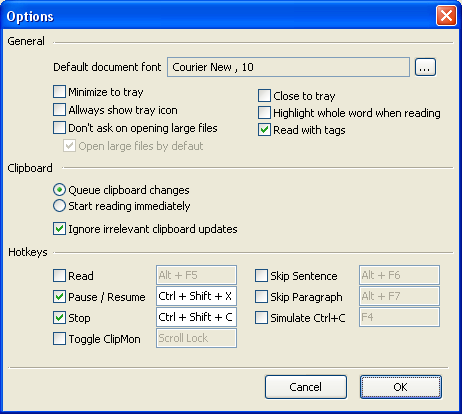Uncheck Pause / Resume hotkey
The width and height of the screenshot is (462, 414).
pos(59,297)
